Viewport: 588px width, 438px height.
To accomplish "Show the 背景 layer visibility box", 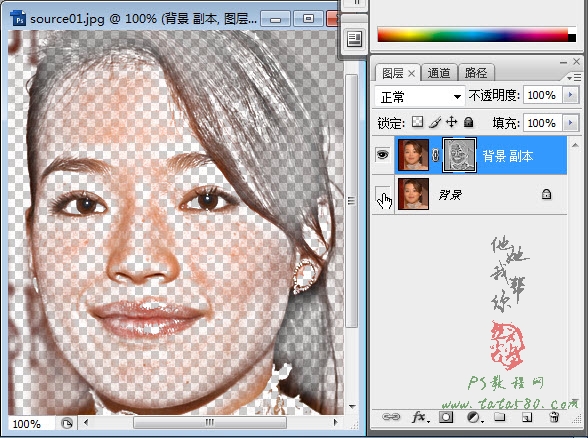I will (383, 195).
